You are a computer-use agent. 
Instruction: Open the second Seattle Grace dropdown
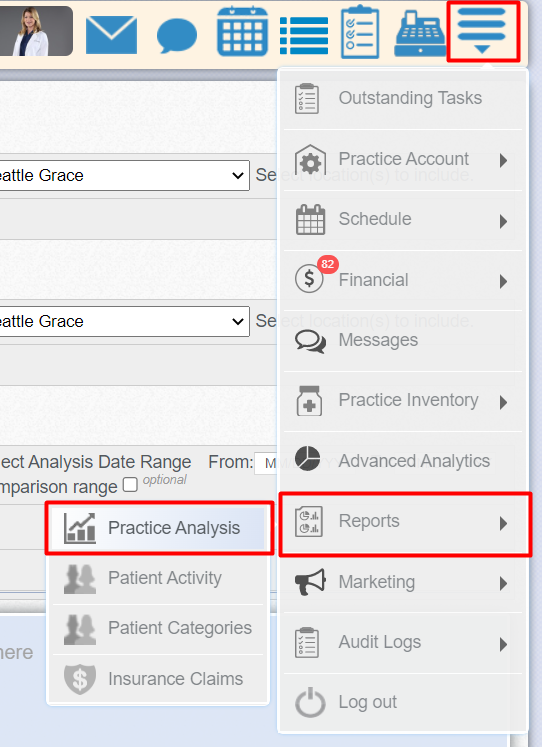point(124,321)
